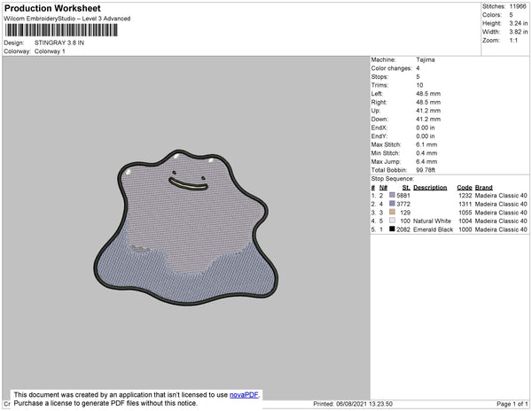
Task: Select the 'Production Worksheet' title
Action: tap(52, 8)
